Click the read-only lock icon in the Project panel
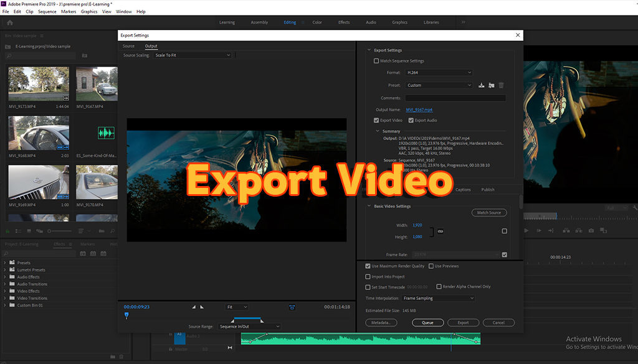Image resolution: width=638 pixels, height=364 pixels. click(x=7, y=231)
